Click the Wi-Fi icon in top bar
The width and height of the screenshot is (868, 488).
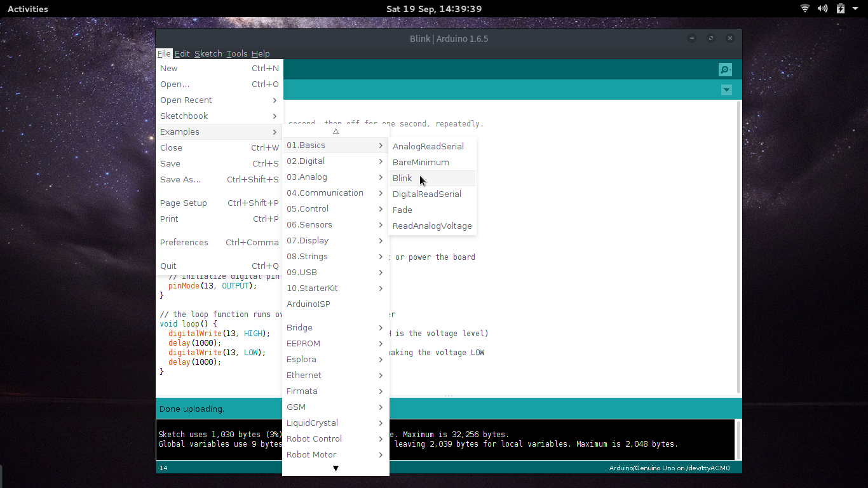805,9
